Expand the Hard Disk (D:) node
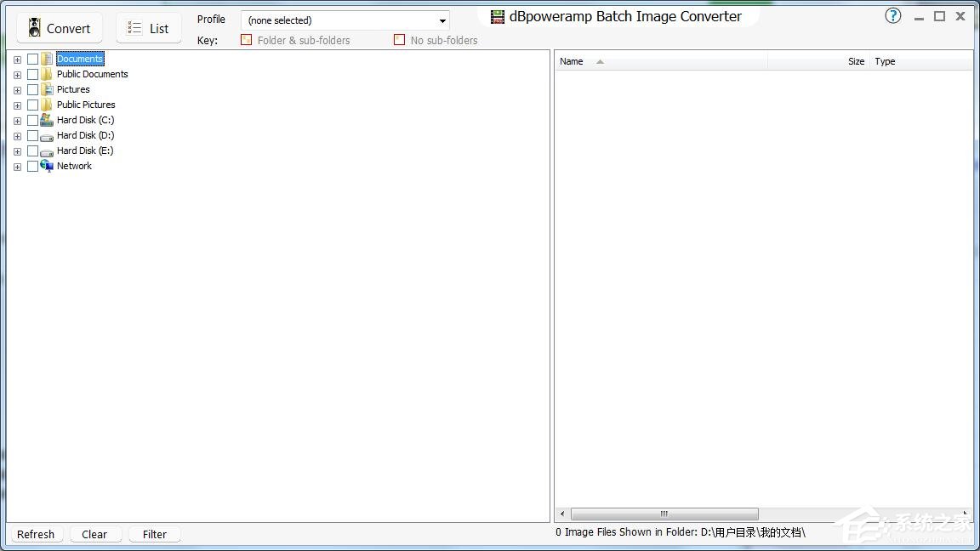 click(18, 136)
